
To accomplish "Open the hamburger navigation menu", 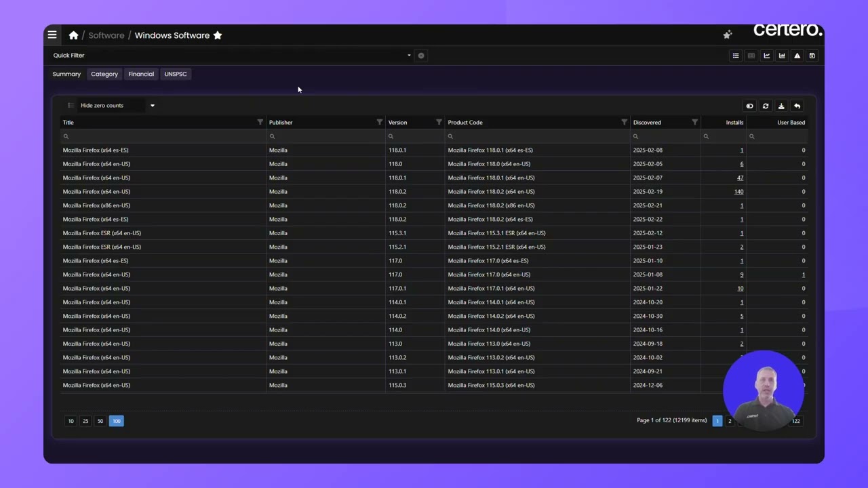I will tap(52, 35).
